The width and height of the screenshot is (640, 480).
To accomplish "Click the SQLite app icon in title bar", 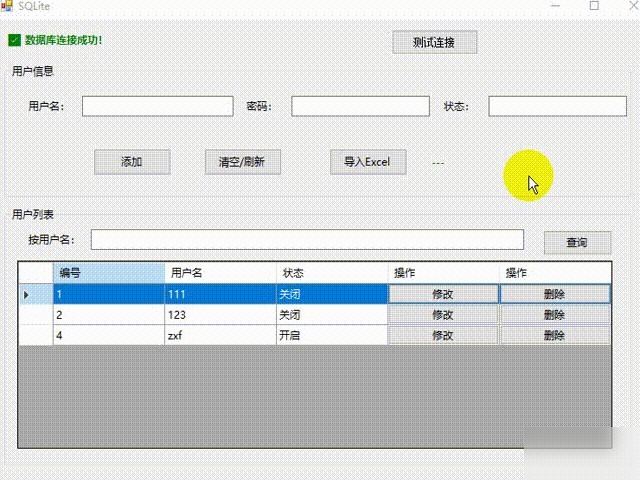I will coord(7,6).
